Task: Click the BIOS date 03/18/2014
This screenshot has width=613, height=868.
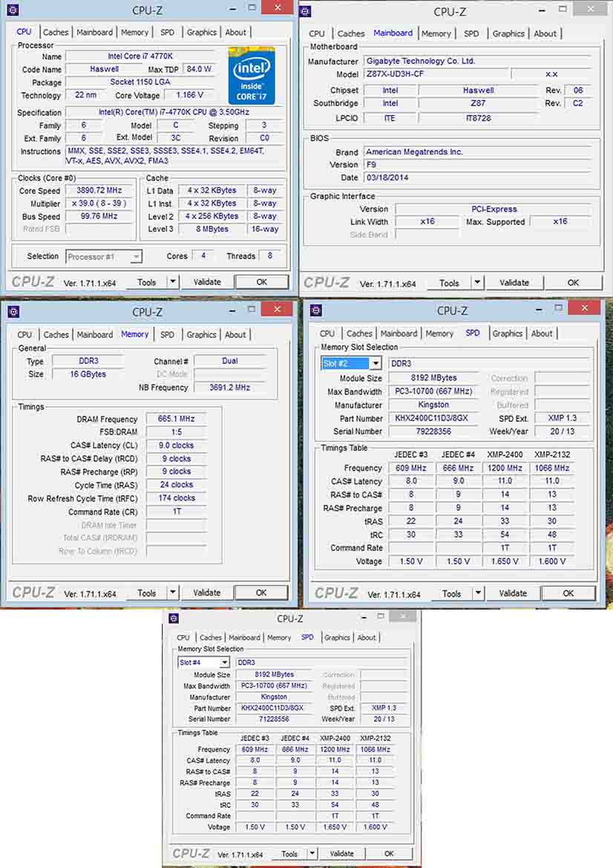Action: (x=478, y=177)
